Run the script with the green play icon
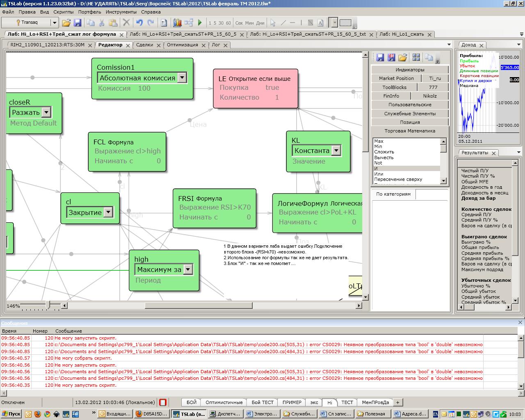 coord(200,23)
